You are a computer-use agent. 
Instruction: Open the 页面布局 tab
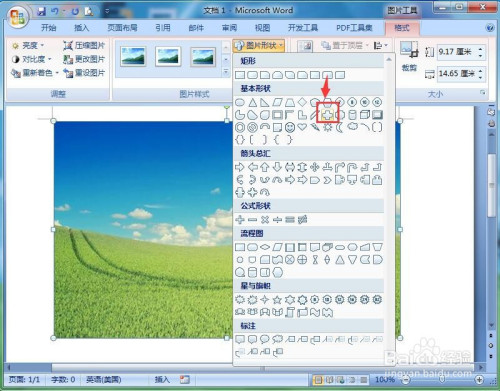(122, 28)
